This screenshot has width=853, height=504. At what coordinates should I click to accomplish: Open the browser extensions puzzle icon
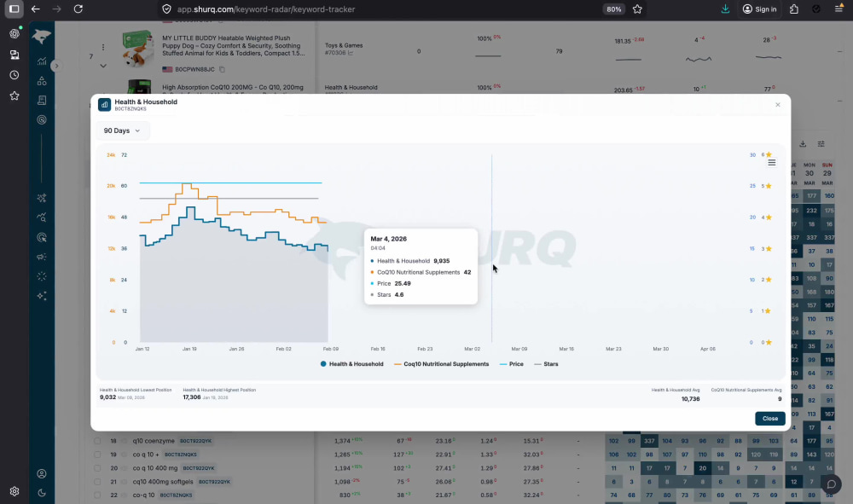click(794, 9)
